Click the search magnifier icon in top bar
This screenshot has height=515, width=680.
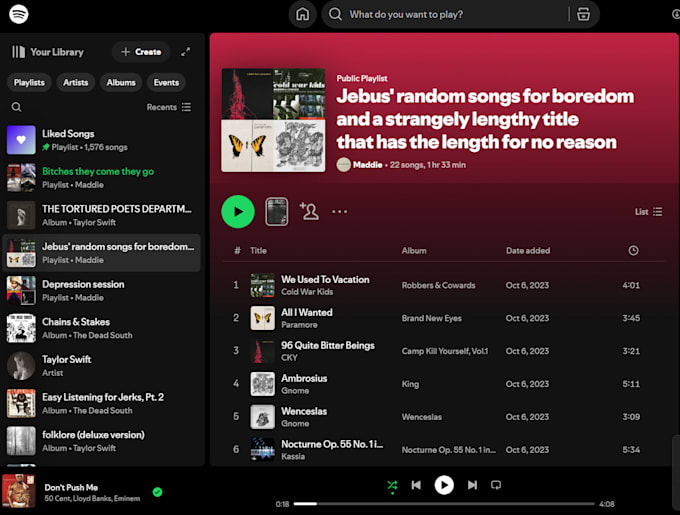[x=335, y=14]
